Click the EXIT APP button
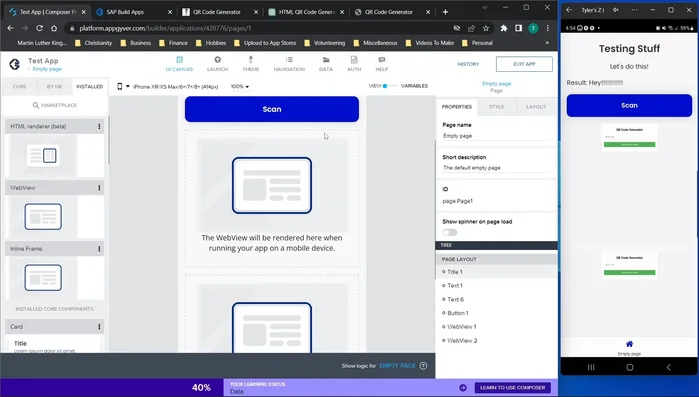 [524, 64]
